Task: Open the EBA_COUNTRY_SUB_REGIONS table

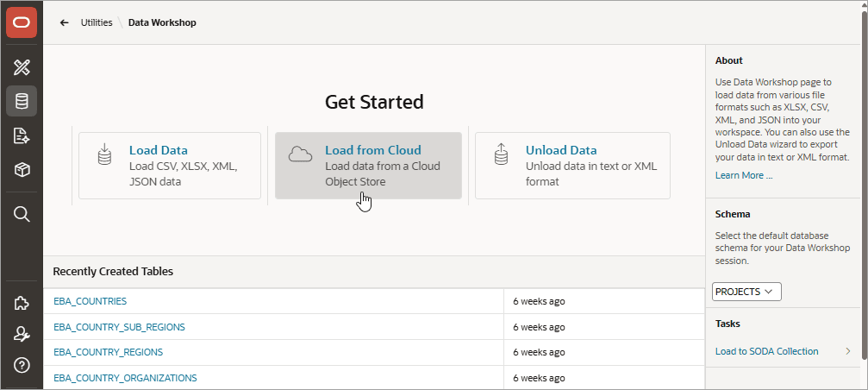Action: [x=119, y=327]
